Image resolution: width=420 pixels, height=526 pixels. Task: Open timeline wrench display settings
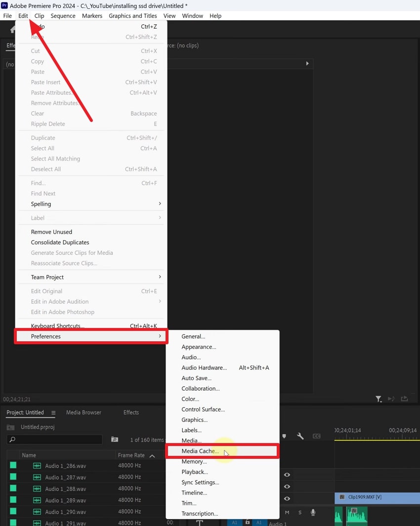click(x=300, y=436)
